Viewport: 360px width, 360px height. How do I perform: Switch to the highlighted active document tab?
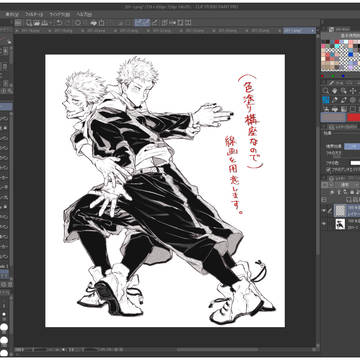tap(299, 30)
